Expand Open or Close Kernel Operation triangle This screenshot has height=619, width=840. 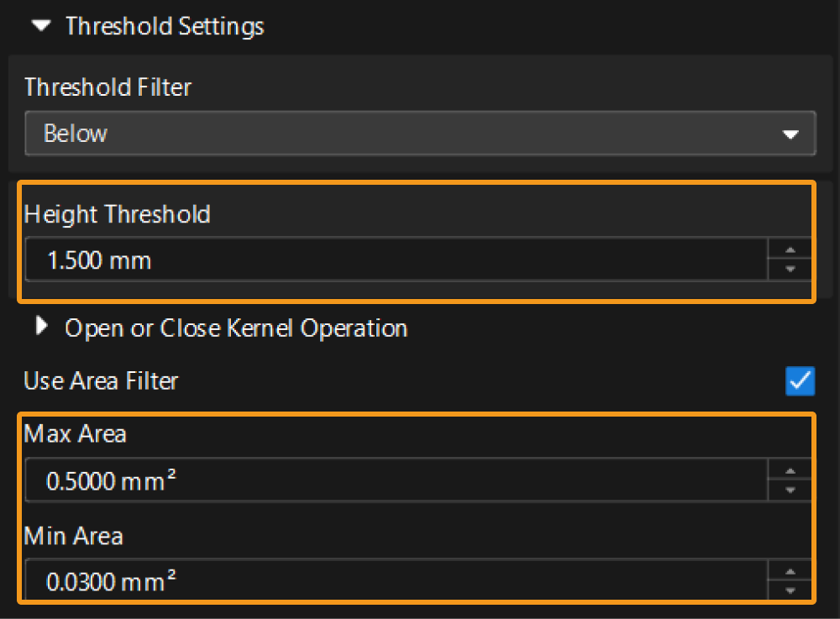(41, 327)
